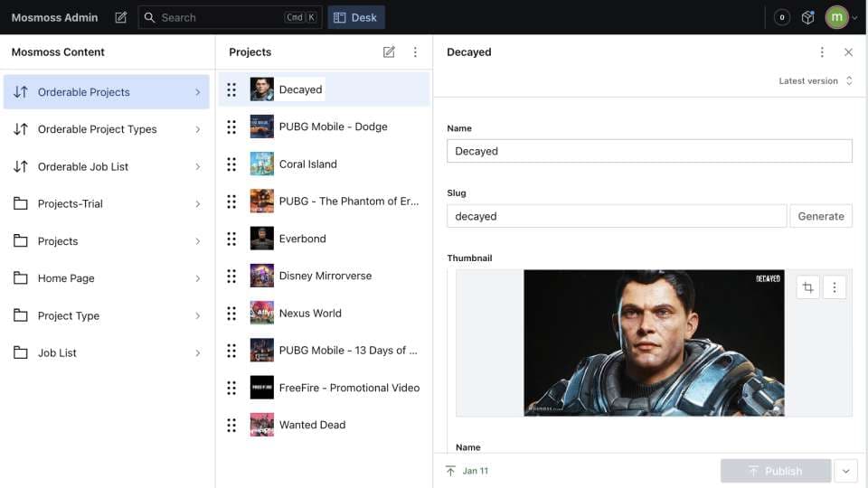
Task: Expand chevron on Job List row
Action: tap(198, 353)
